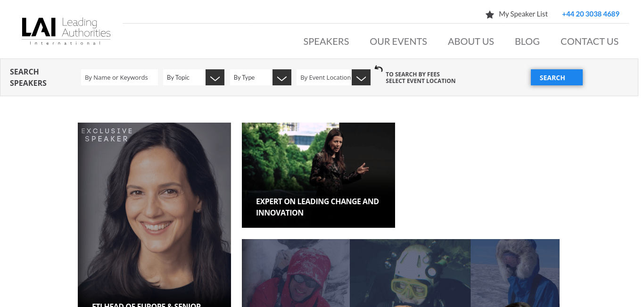Open the Exclusive Speaker portrait card
644x307 pixels.
[x=154, y=215]
